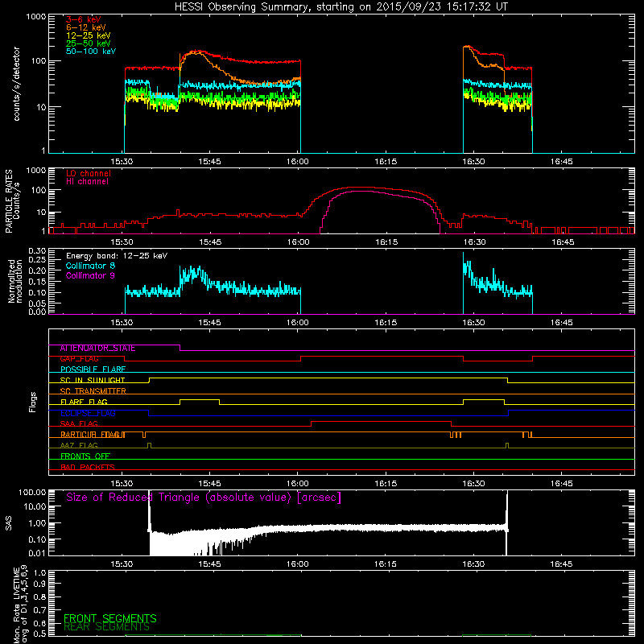Select the "BAD_PACKETS" flag label
Screen dimensions: 644x644
pos(88,468)
